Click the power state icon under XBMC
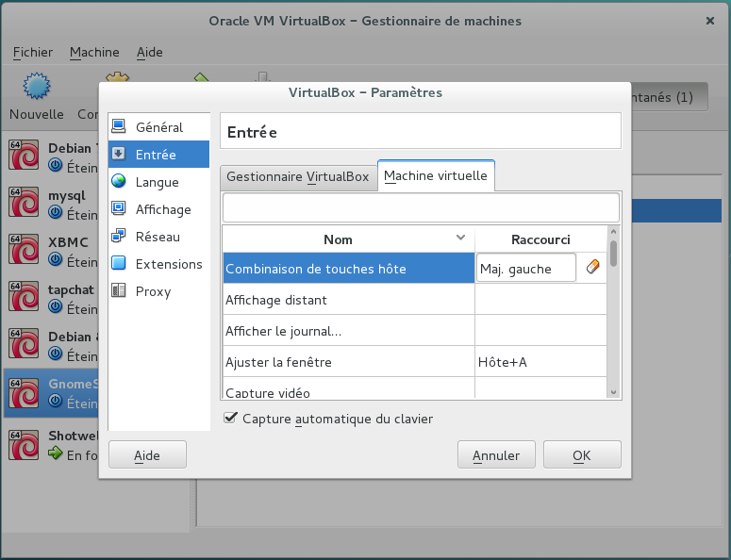Viewport: 731px width, 560px height. [55, 259]
